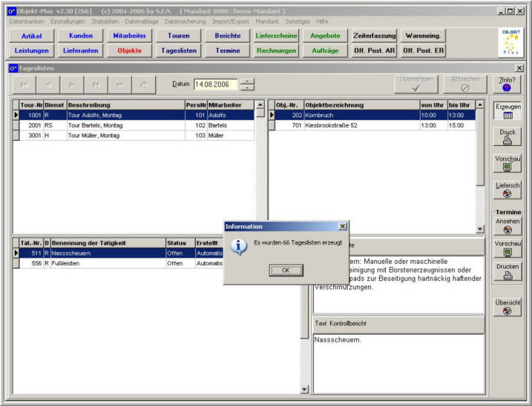Screen dimensions: 532x406
Task: Click scroll down arrow of objects list
Action: (x=479, y=230)
